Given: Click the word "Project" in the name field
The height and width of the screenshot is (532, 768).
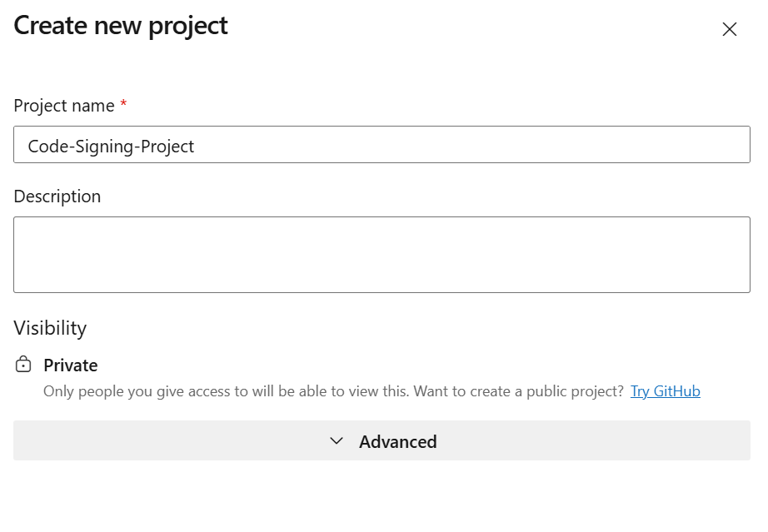Looking at the screenshot, I should [166, 147].
